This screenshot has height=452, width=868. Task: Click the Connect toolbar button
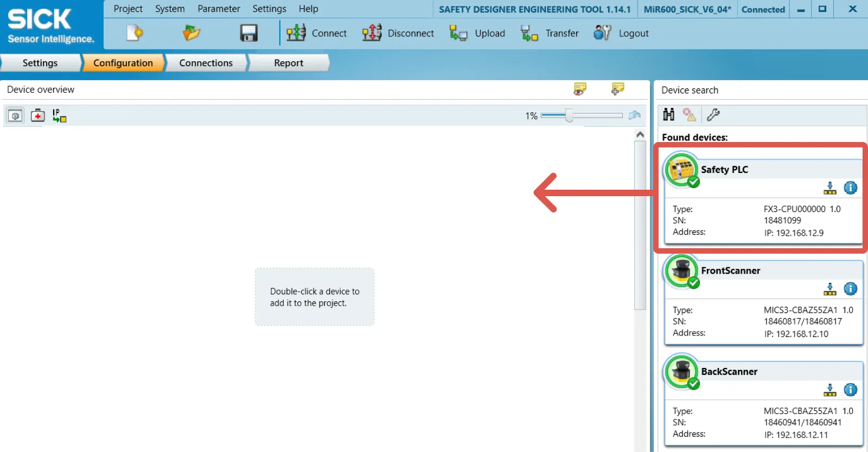coord(316,33)
